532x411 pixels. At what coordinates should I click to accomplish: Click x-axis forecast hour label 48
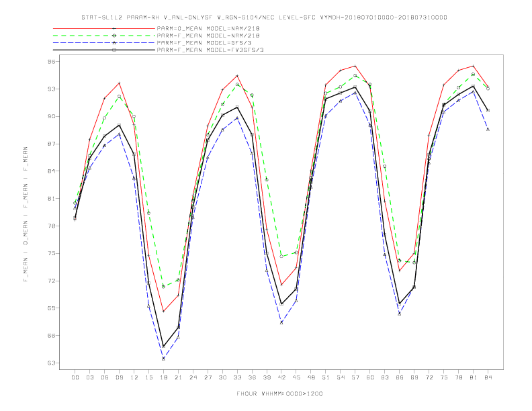pyautogui.click(x=311, y=377)
